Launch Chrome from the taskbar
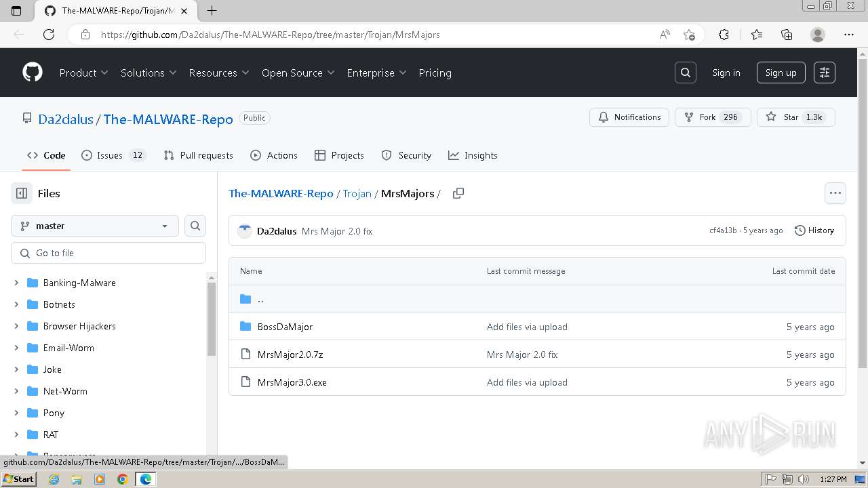Viewport: 868px width, 488px height. 122,479
